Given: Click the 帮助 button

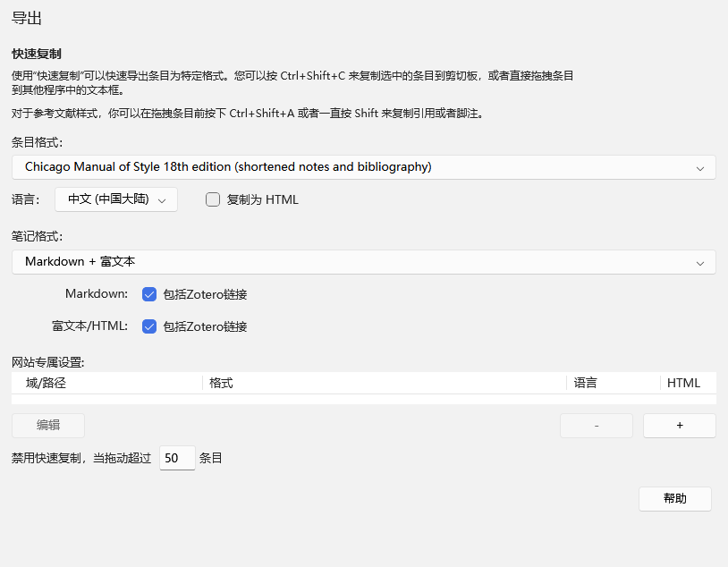Looking at the screenshot, I should pyautogui.click(x=674, y=498).
